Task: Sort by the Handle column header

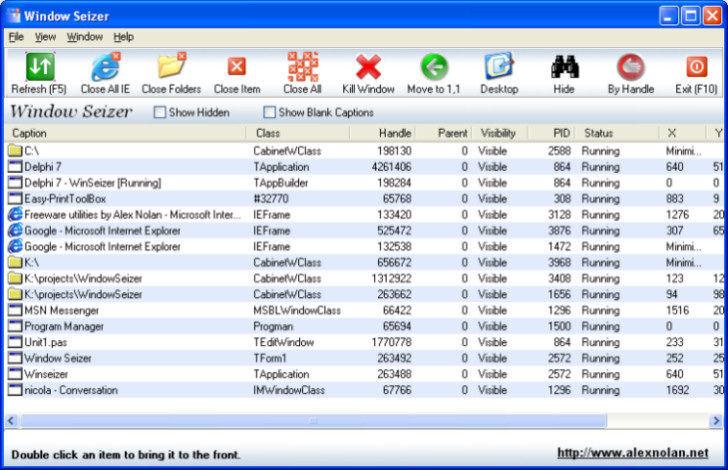Action: (x=383, y=133)
